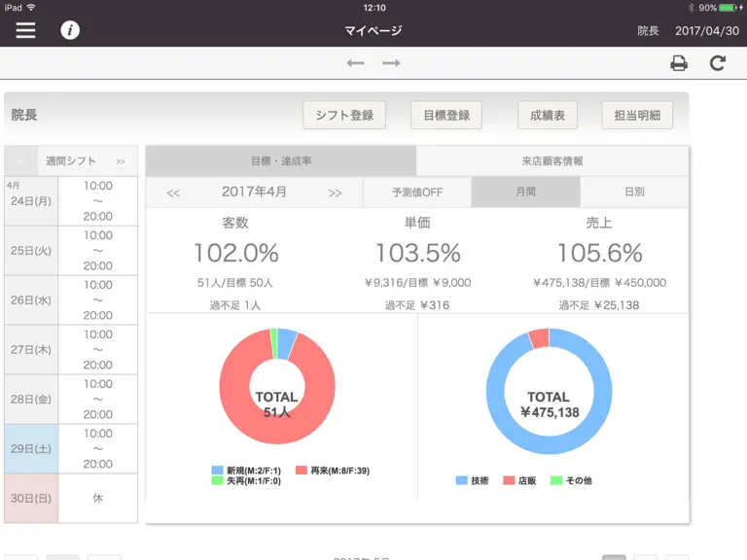
Task: Tap customer donut chart TOTAL 51人
Action: [x=277, y=386]
